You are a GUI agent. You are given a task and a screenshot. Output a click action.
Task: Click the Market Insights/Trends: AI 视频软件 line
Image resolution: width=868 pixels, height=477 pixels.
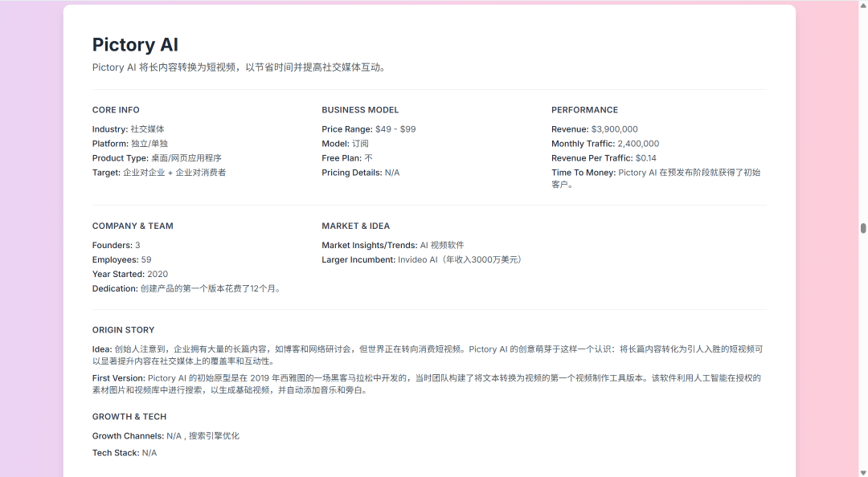(x=393, y=245)
